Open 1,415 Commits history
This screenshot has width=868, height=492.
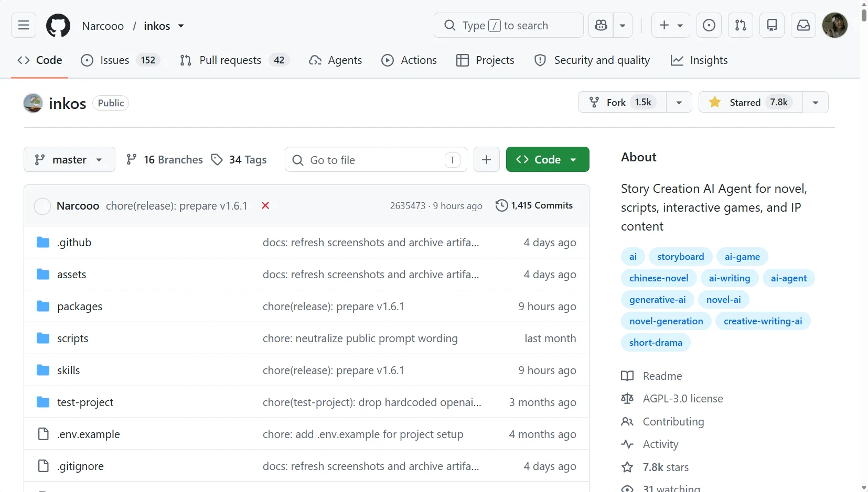tap(534, 205)
